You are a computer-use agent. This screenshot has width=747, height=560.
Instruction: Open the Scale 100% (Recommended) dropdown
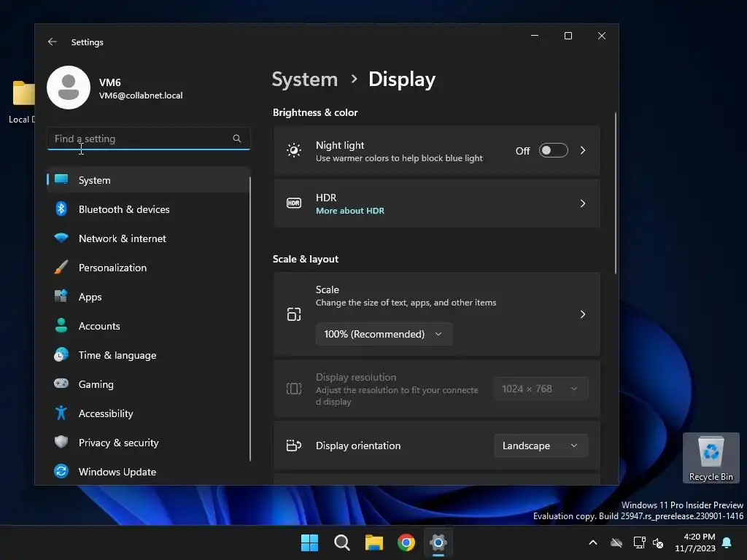tap(384, 334)
